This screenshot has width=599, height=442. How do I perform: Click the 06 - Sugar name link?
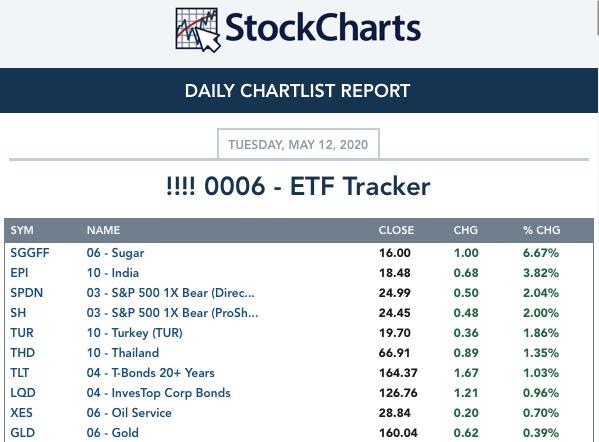pyautogui.click(x=115, y=253)
